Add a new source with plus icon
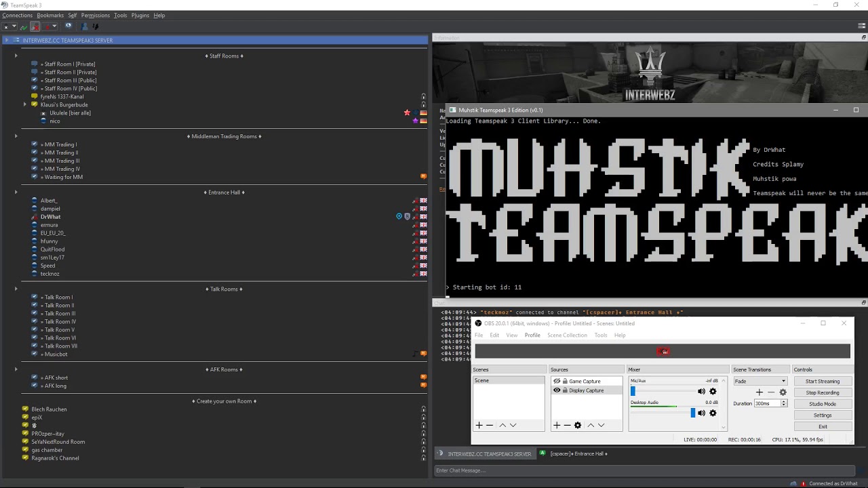Viewport: 868px width, 488px height. [x=557, y=425]
